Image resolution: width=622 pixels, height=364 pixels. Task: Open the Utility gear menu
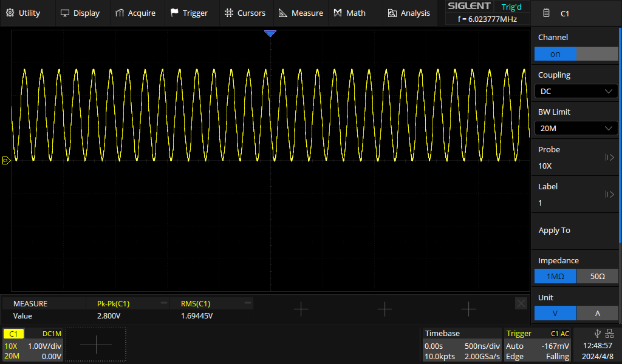point(10,13)
